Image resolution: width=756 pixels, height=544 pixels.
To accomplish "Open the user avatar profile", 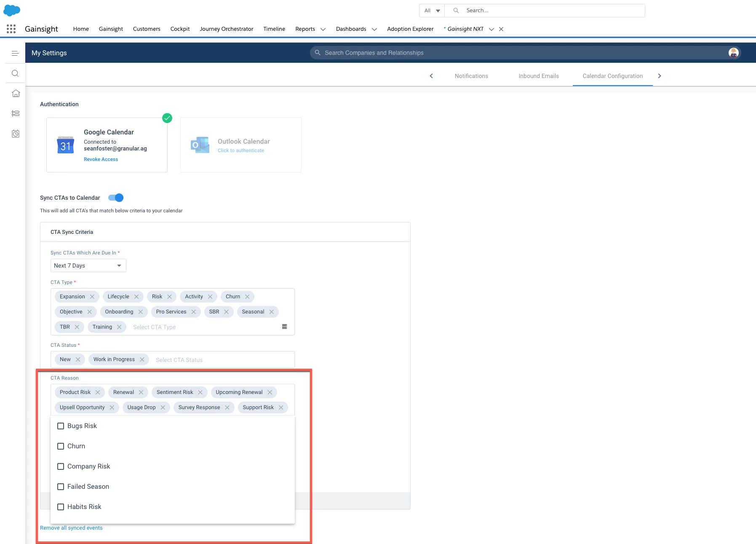I will (734, 53).
